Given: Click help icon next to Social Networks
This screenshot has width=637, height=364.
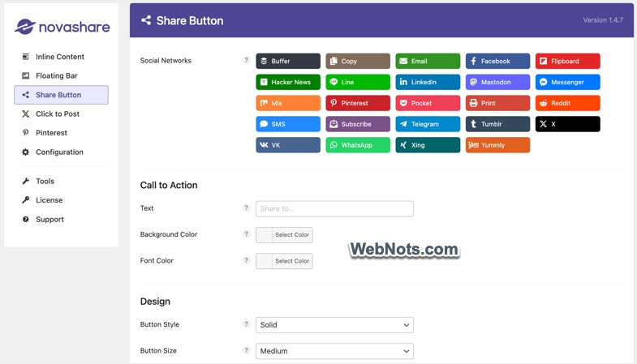Looking at the screenshot, I should coord(247,61).
